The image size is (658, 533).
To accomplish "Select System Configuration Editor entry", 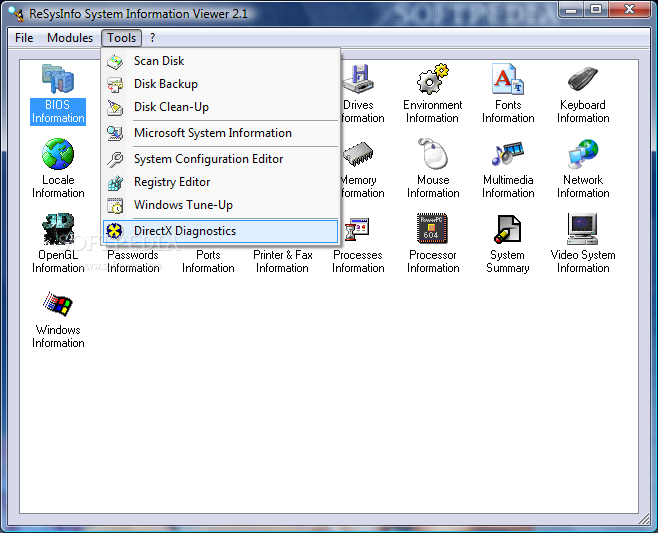I will click(220, 159).
